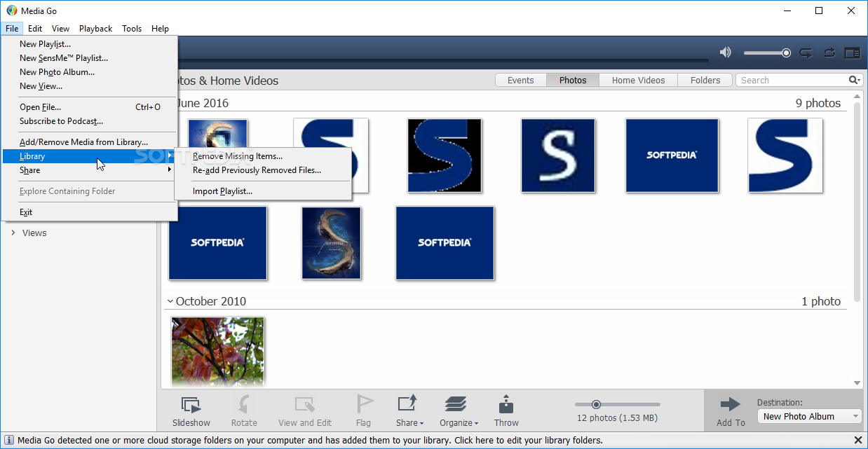This screenshot has height=449, width=868.
Task: Open the Share submenu arrow in File menu
Action: [170, 170]
